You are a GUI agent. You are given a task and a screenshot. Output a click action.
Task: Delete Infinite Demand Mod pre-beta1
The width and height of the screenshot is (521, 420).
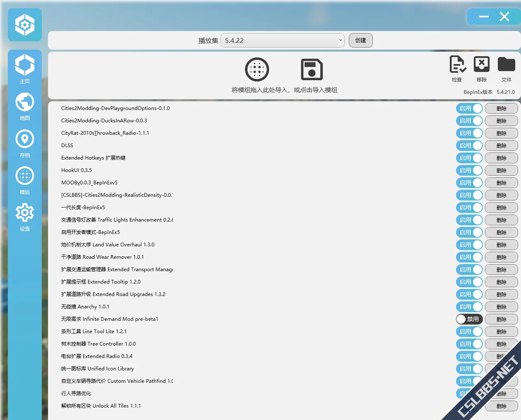pos(502,319)
